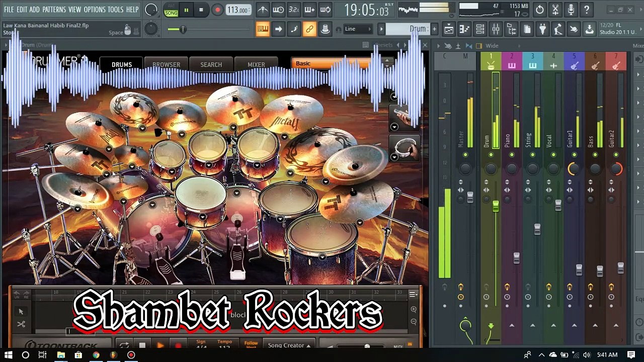644x362 pixels.
Task: Open the EDIT menu
Action: pos(22,10)
